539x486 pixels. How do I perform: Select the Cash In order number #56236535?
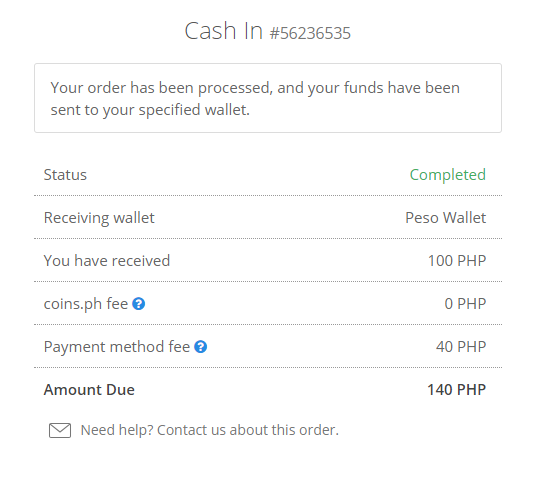310,34
